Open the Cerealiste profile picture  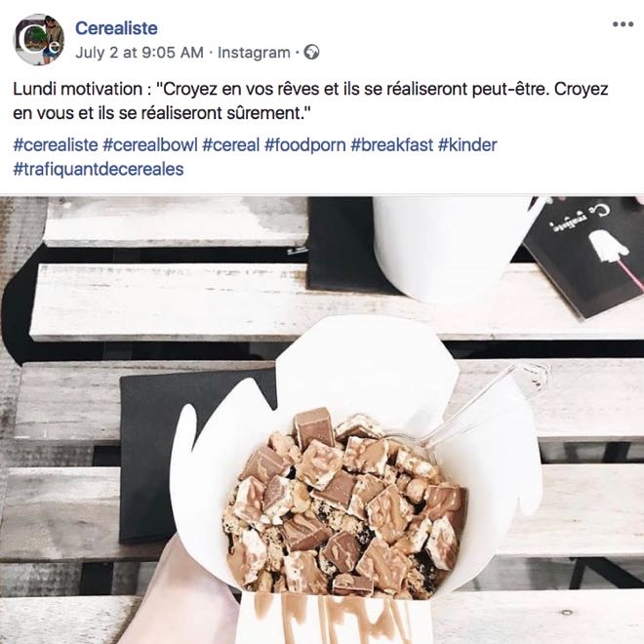click(39, 40)
